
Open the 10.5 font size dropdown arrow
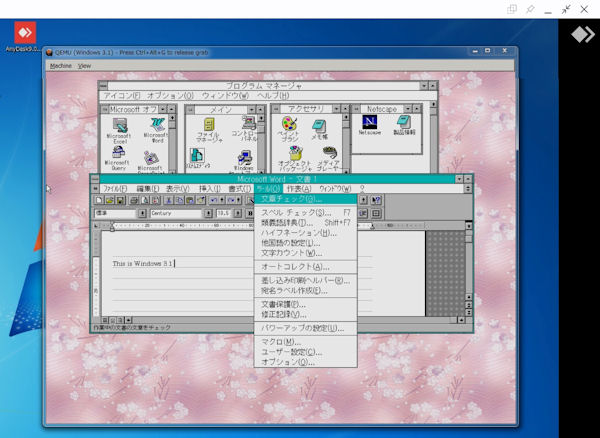[238, 213]
